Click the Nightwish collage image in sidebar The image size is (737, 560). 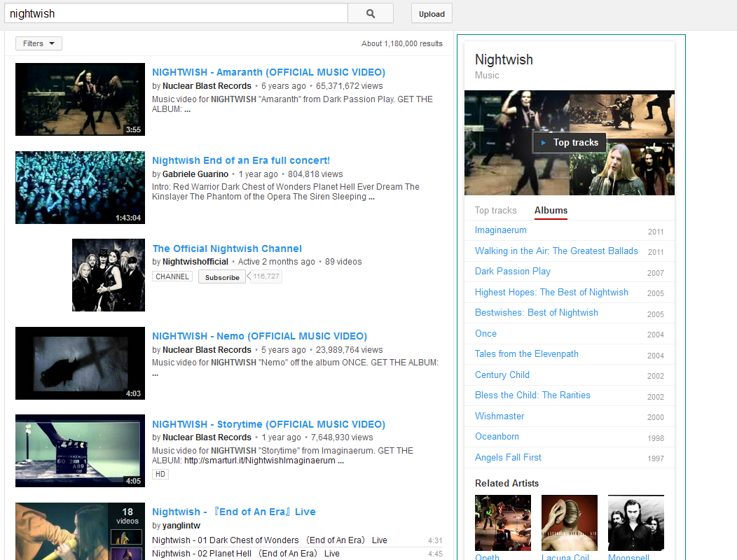pyautogui.click(x=569, y=143)
